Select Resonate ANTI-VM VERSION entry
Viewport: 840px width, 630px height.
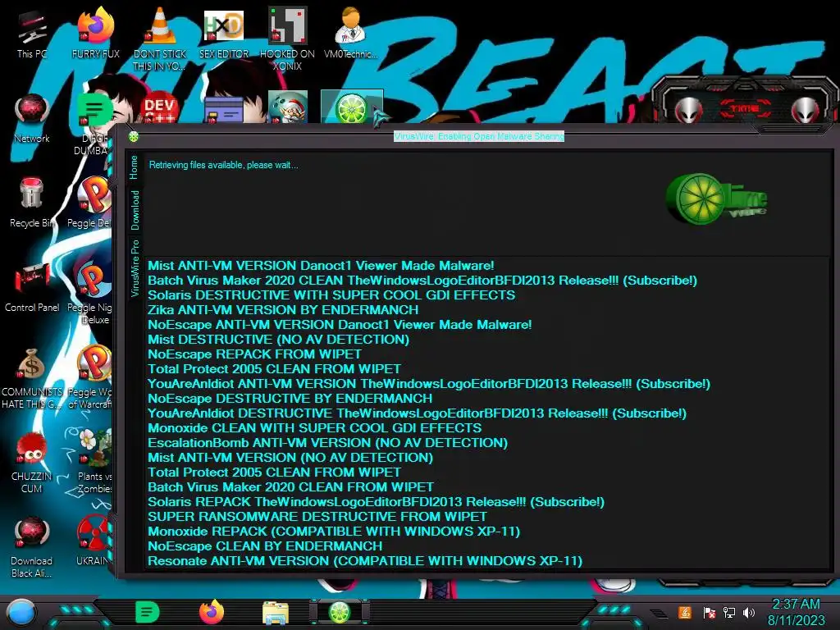click(365, 561)
